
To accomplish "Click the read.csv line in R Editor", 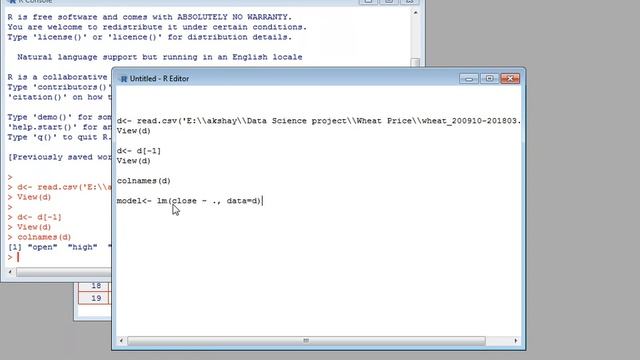I will click(319, 121).
